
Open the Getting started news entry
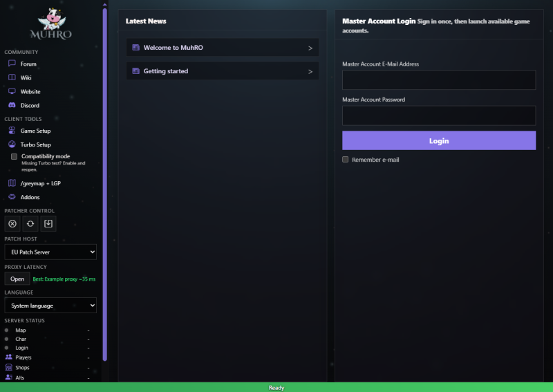point(222,71)
